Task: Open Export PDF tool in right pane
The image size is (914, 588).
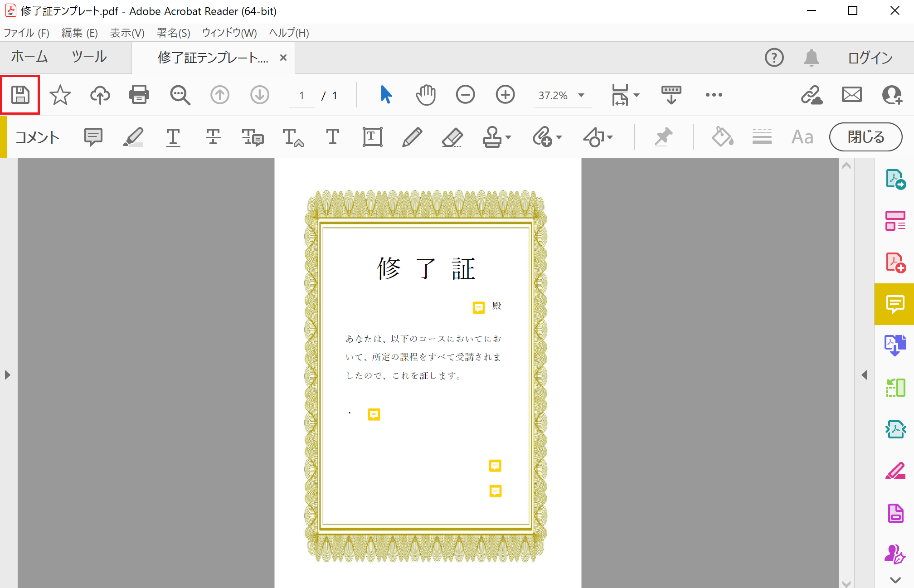Action: coord(895,179)
